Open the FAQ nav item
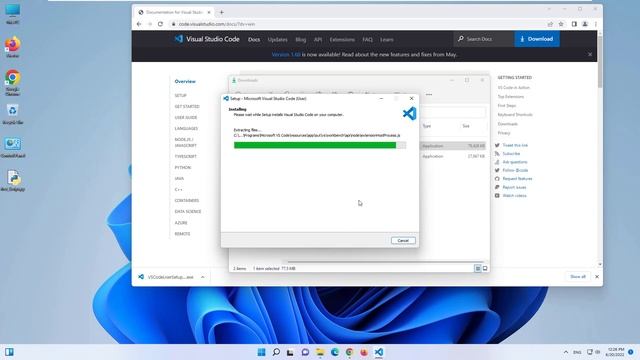This screenshot has height=360, width=640. coord(367,40)
